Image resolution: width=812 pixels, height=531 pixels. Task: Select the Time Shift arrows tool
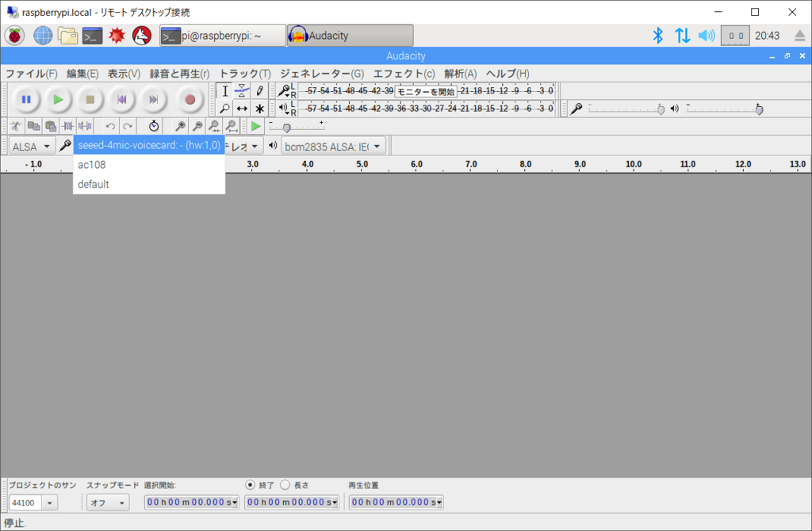(242, 109)
